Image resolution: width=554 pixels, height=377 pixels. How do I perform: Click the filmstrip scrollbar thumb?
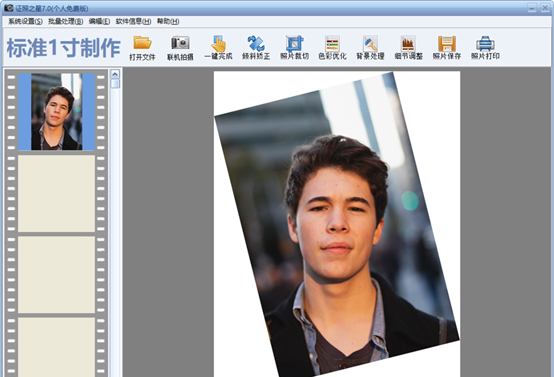[x=115, y=84]
